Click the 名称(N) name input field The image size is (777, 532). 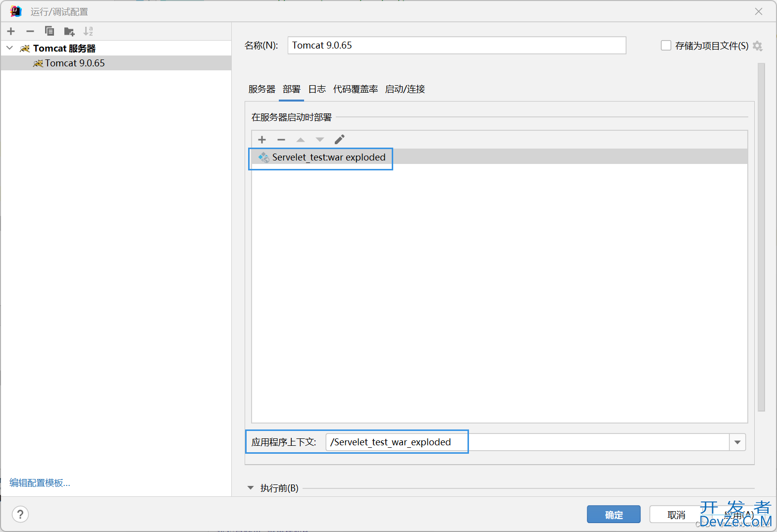coord(457,45)
